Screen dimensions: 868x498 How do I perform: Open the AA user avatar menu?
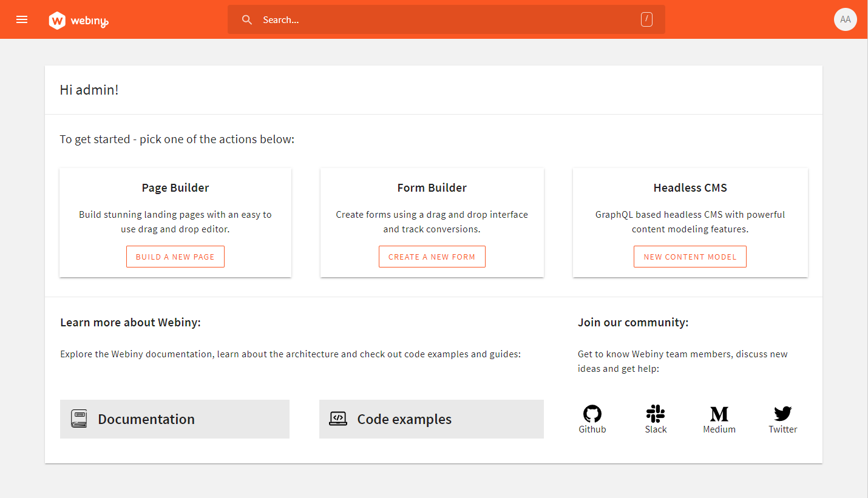[x=846, y=19]
